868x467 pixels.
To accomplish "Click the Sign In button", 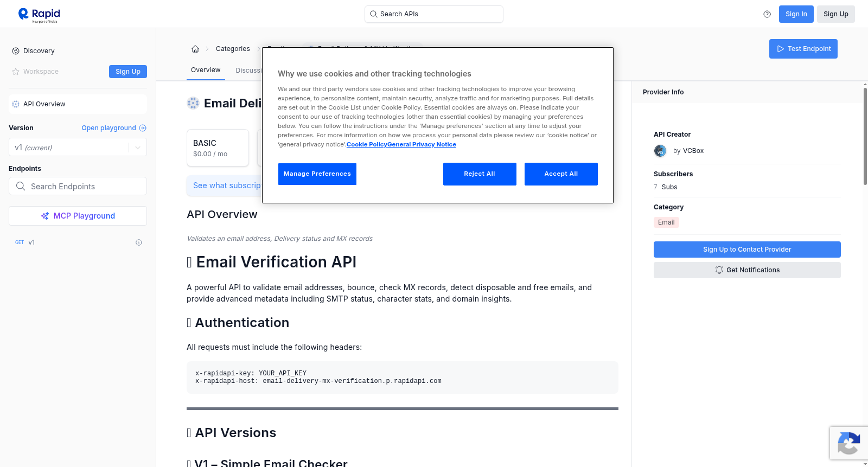I will pyautogui.click(x=796, y=14).
